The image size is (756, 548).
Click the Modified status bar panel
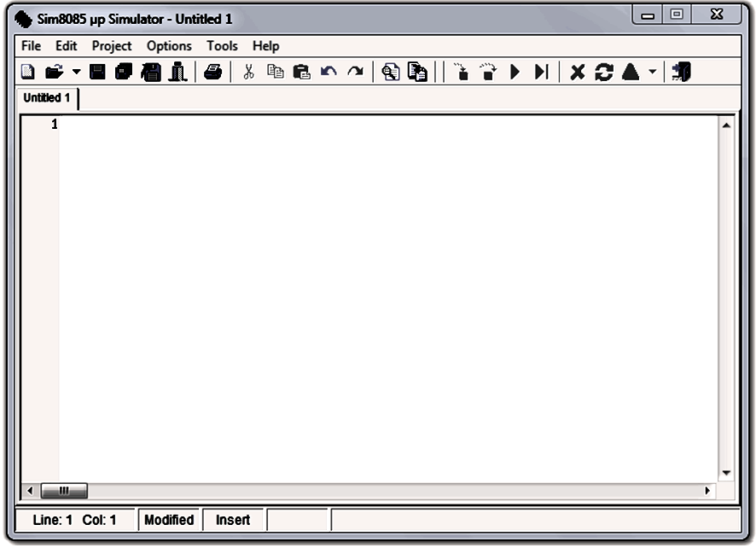169,520
